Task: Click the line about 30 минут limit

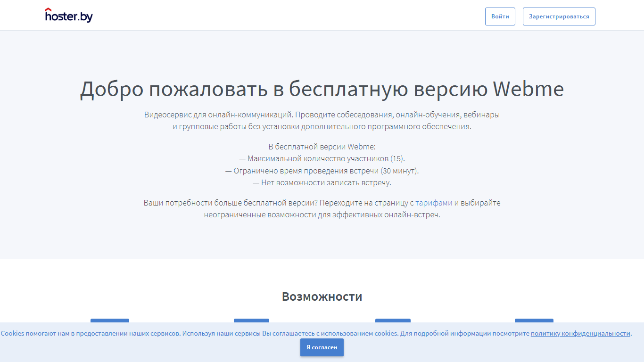Action: click(x=322, y=171)
